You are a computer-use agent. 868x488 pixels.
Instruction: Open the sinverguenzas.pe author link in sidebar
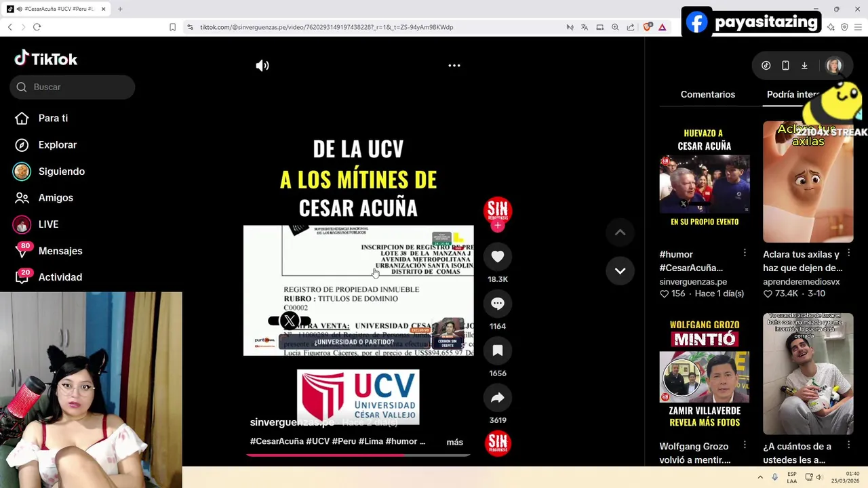click(x=693, y=281)
